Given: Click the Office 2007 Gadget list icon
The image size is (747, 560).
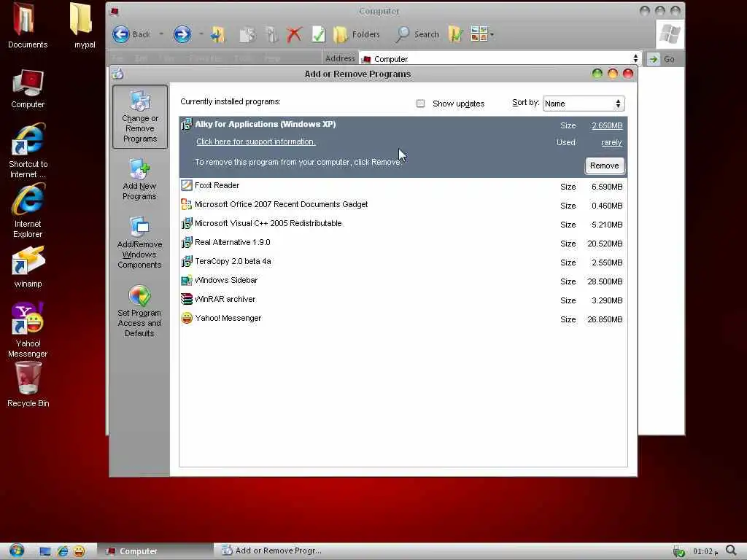Looking at the screenshot, I should click(x=187, y=204).
